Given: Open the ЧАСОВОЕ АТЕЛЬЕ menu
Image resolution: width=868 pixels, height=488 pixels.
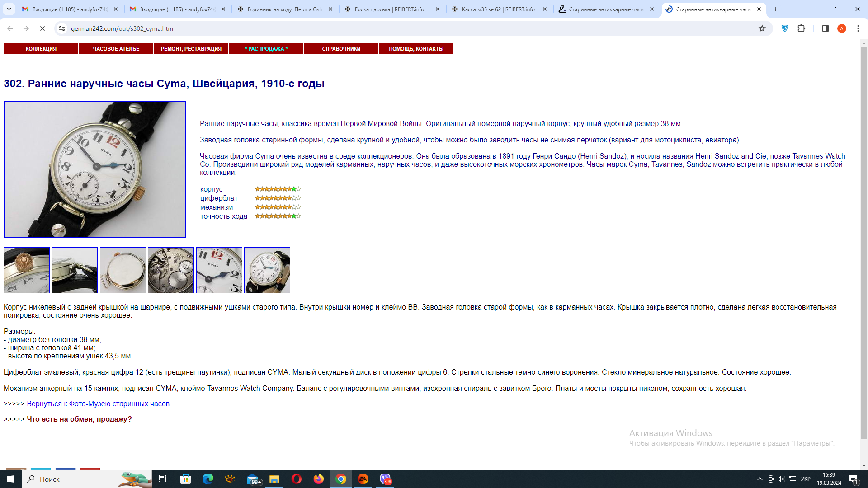Looking at the screenshot, I should pos(116,49).
